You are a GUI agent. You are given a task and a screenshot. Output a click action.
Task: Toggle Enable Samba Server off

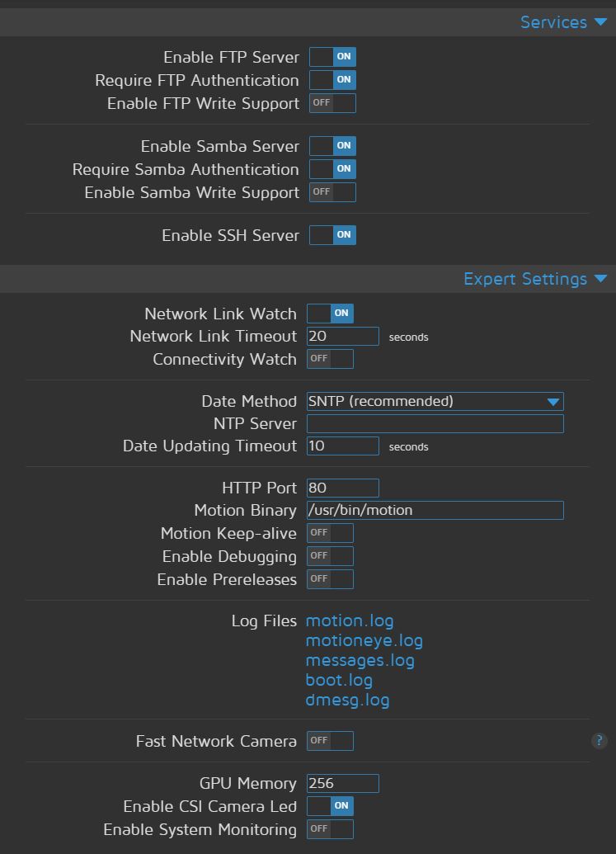pos(332,146)
